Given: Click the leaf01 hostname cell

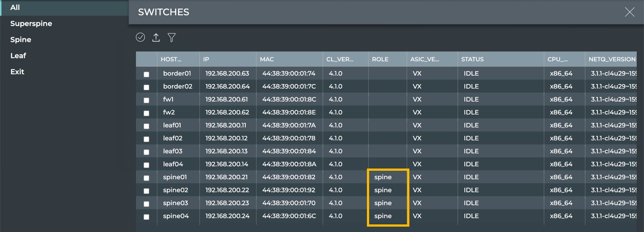Looking at the screenshot, I should [x=173, y=125].
